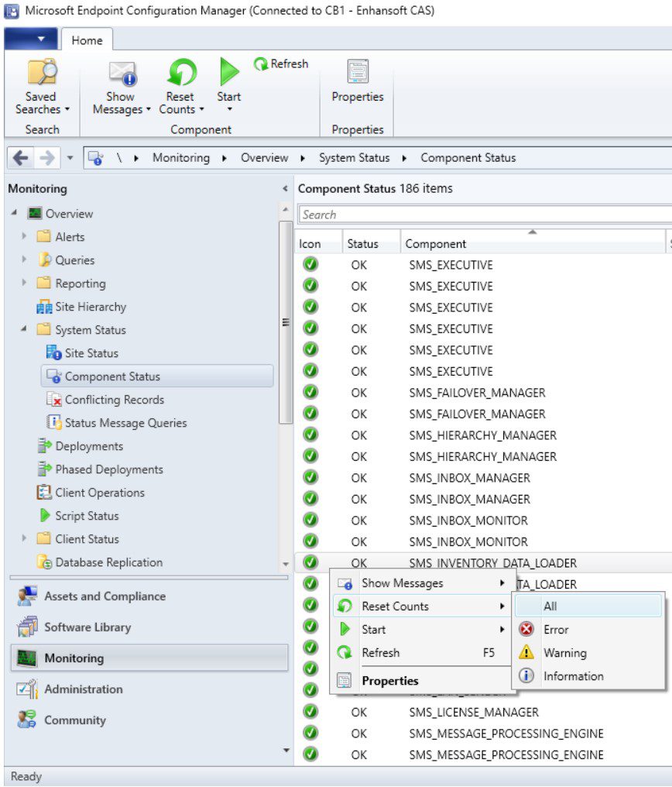Click the Refresh button in the ribbon
This screenshot has height=787, width=672.
pyautogui.click(x=281, y=64)
